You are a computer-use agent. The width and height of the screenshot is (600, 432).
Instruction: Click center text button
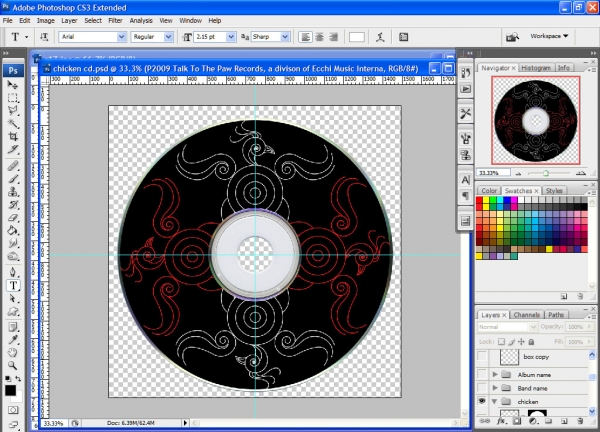pos(319,37)
